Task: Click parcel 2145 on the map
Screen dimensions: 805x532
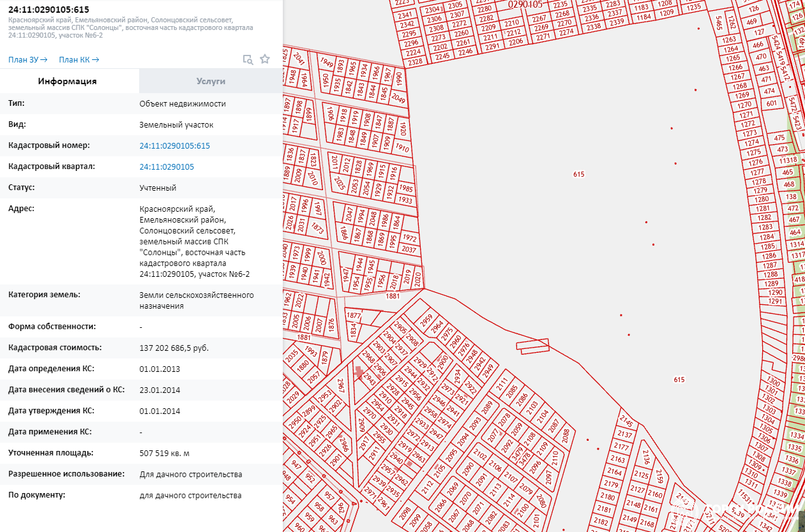Action: coord(626,422)
